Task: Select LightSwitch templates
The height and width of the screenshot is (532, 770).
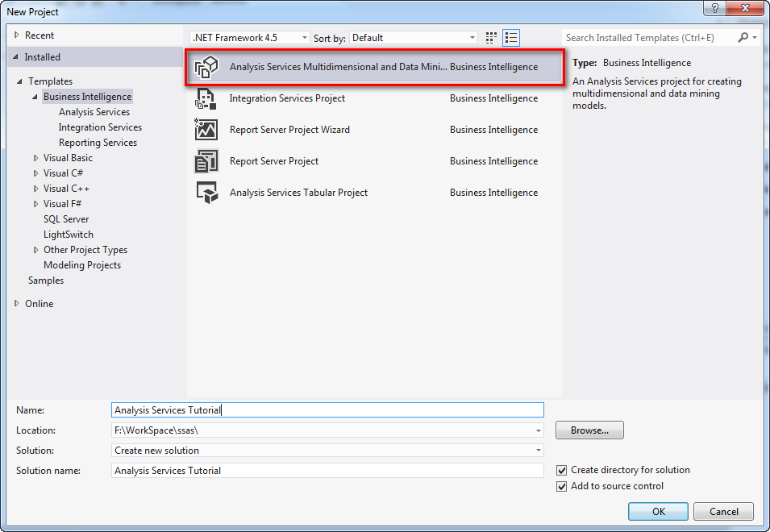Action: click(x=69, y=234)
